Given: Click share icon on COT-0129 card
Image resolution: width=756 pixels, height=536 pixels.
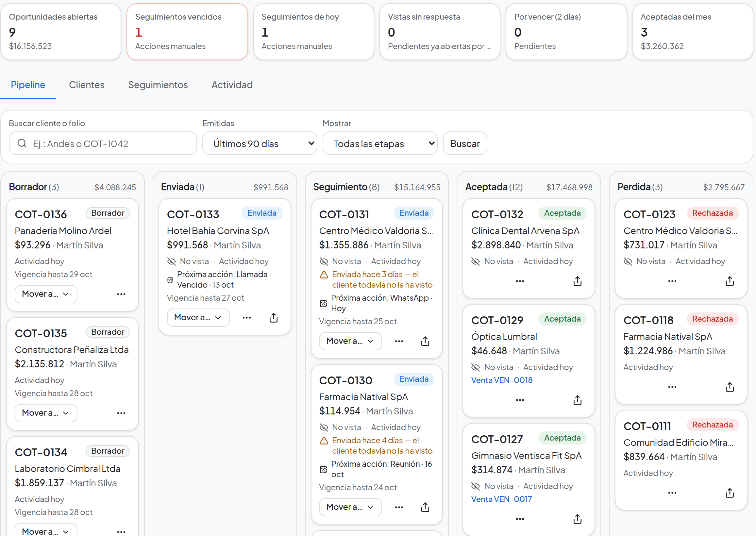Looking at the screenshot, I should click(578, 400).
